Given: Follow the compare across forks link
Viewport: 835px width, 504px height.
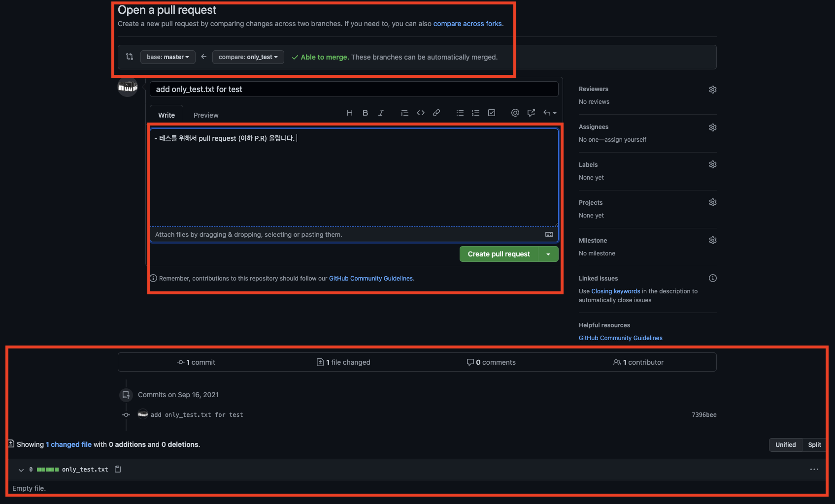Looking at the screenshot, I should 468,24.
